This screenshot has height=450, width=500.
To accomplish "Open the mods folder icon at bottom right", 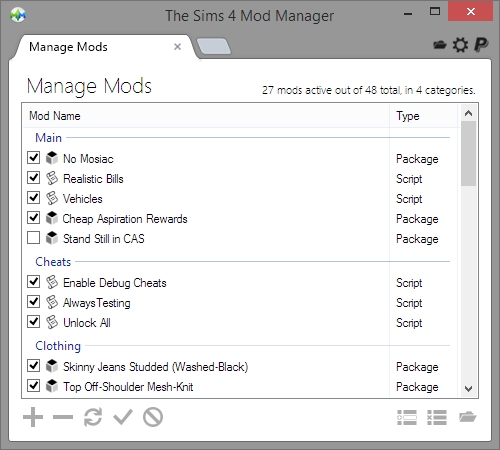I will coord(467,417).
